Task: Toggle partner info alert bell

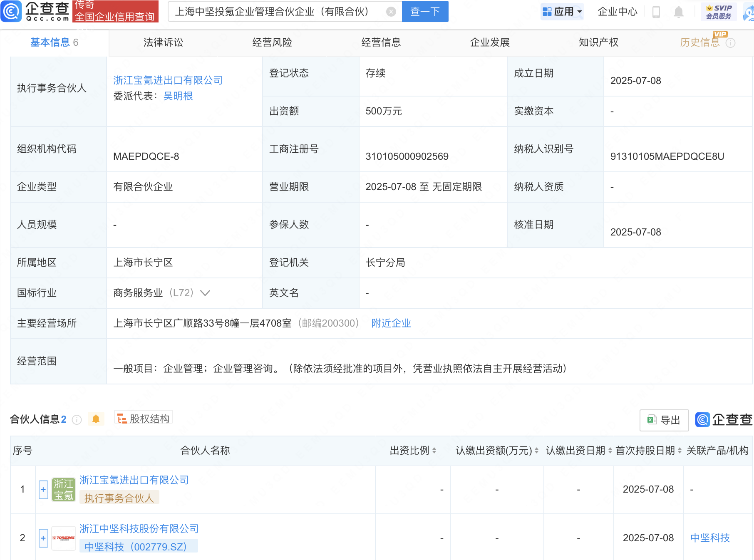Action: pos(96,419)
